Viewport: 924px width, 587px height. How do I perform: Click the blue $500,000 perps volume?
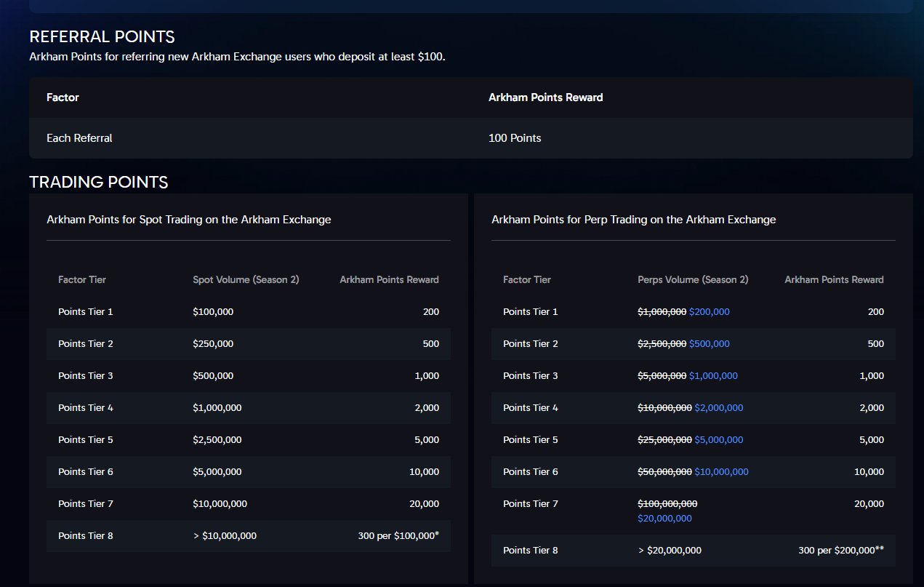click(709, 343)
